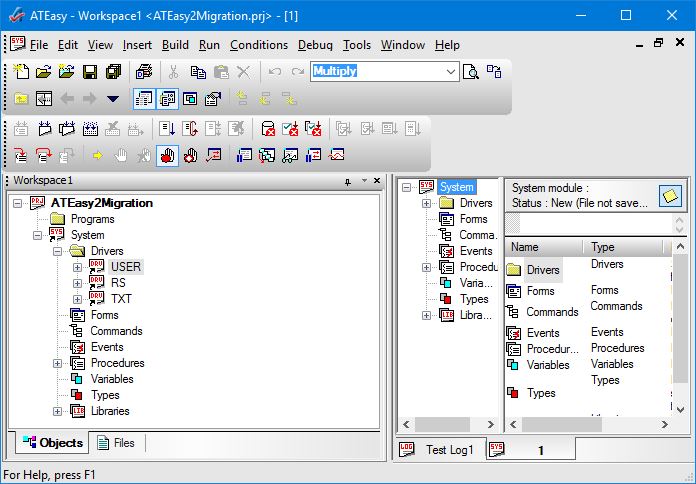Viewport: 696px width, 484px height.
Task: Open the Workspace1 panel options arrow
Action: tap(364, 181)
